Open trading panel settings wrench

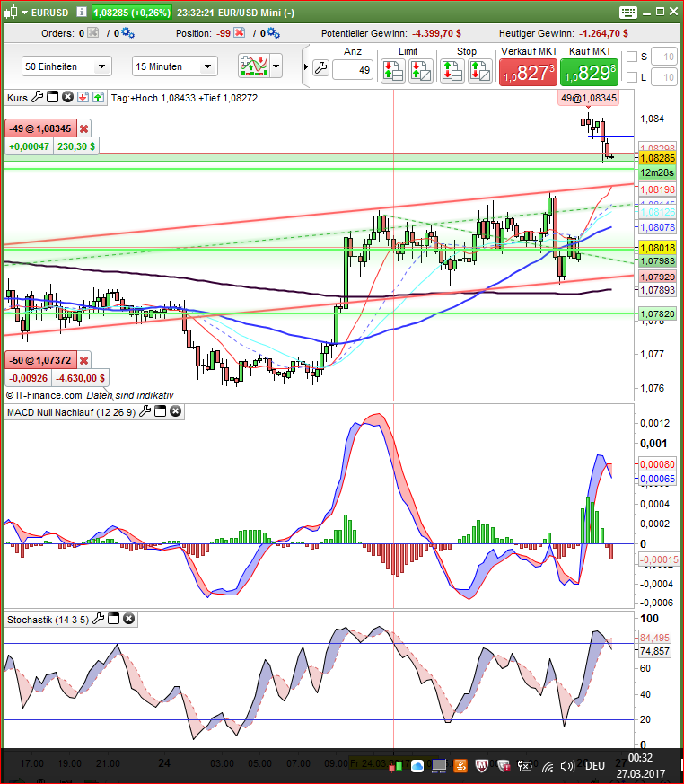pos(320,67)
